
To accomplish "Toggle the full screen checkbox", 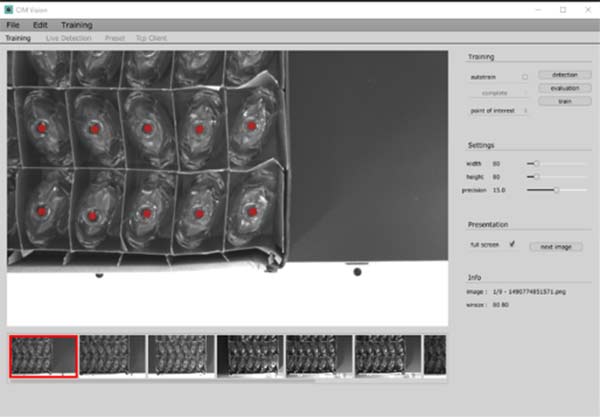I will [512, 244].
